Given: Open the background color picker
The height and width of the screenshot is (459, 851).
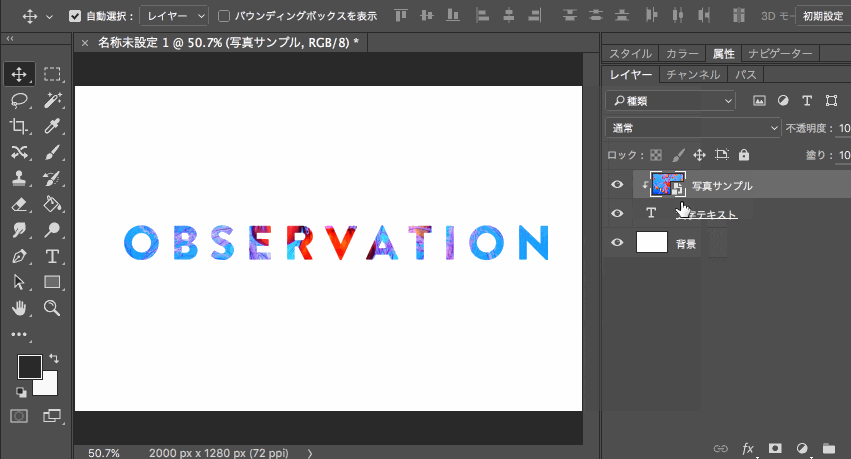Looking at the screenshot, I should pos(48,386).
